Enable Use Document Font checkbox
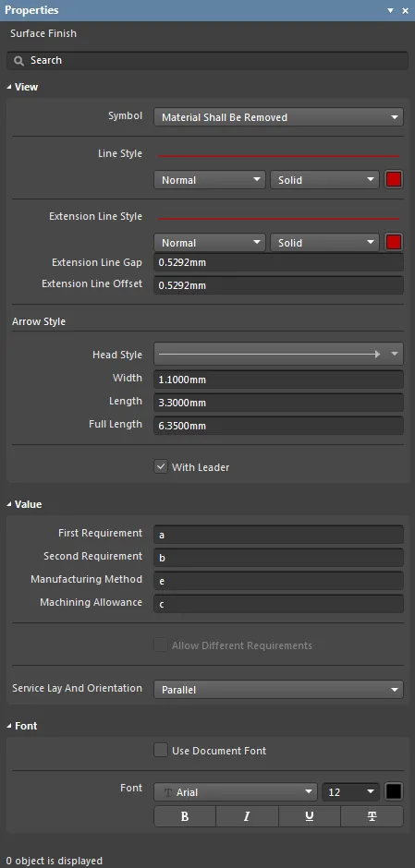Image resolution: width=415 pixels, height=868 pixels. (161, 750)
